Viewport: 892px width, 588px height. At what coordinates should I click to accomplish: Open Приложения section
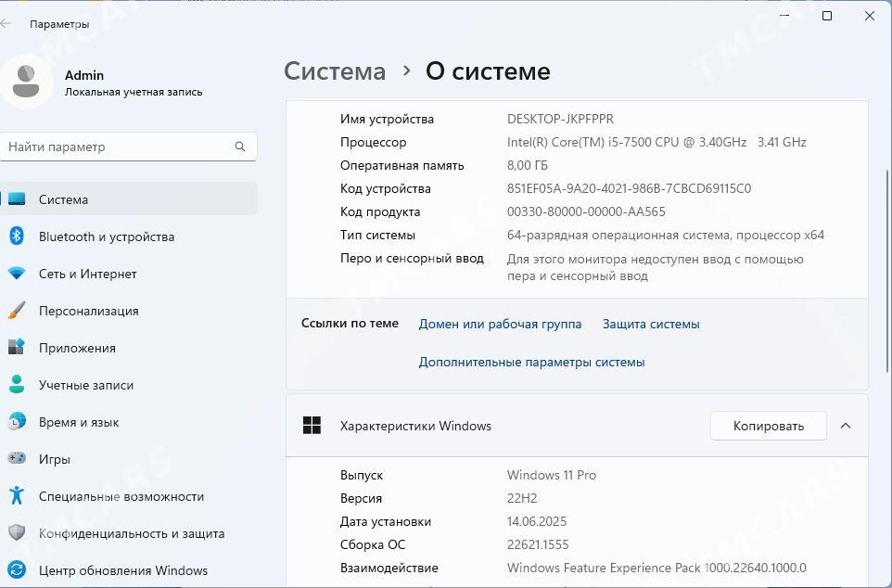click(x=130, y=348)
